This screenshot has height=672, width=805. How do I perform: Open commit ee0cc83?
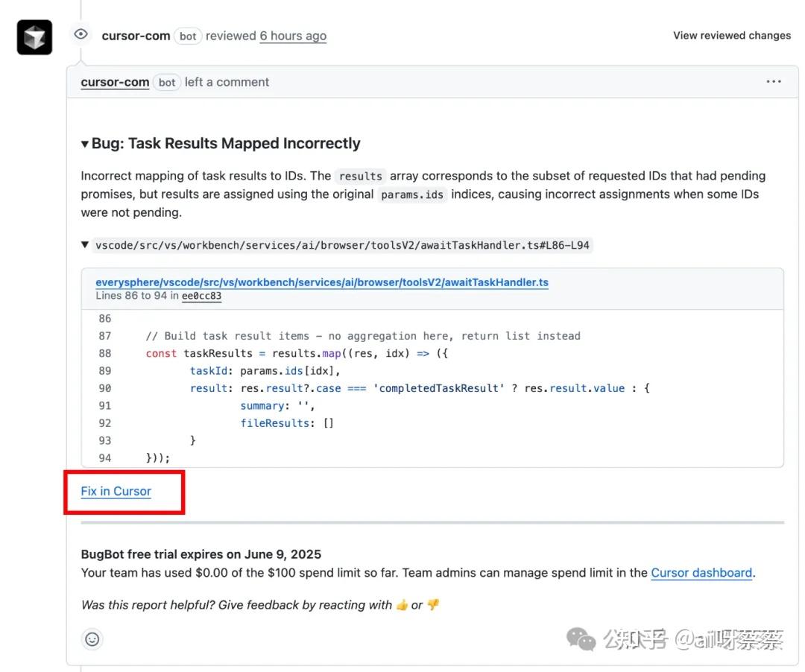(x=201, y=296)
